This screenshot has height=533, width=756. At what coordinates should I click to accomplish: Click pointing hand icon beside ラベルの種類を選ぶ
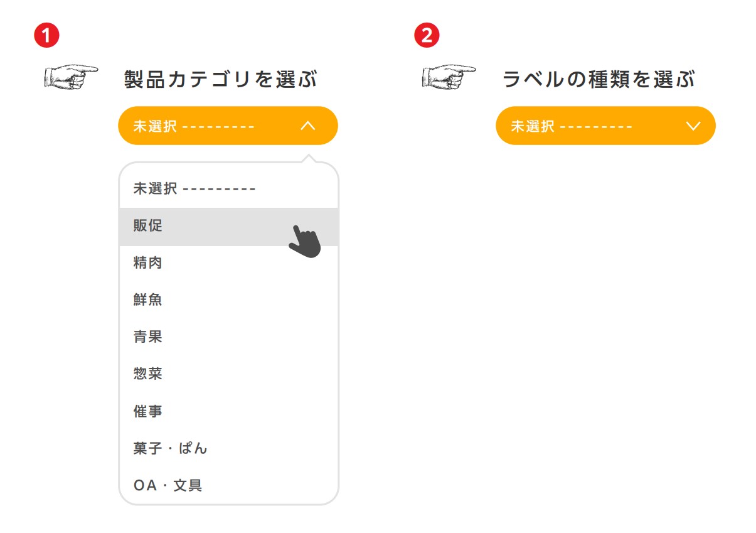tap(449, 77)
